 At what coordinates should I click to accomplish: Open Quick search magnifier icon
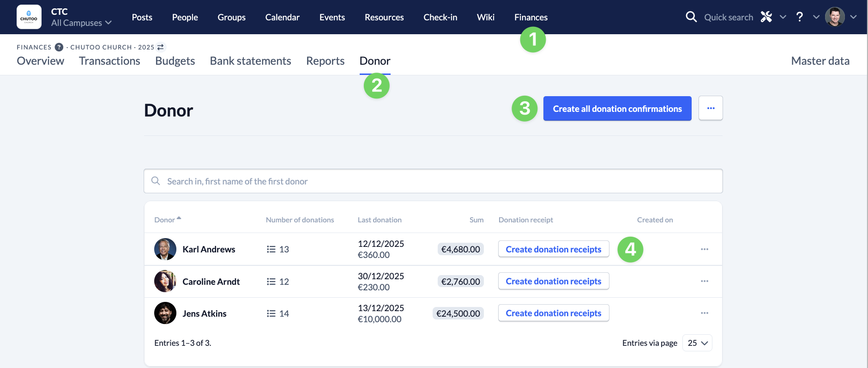point(691,17)
